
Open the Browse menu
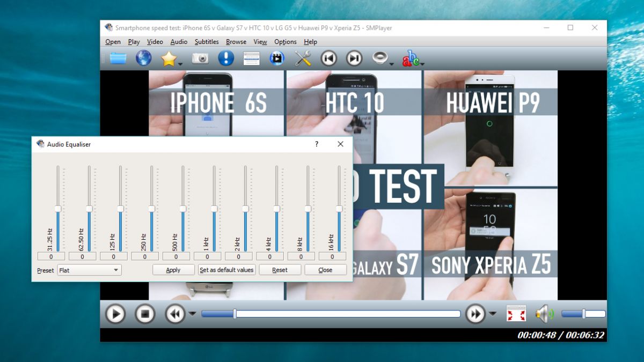(236, 42)
